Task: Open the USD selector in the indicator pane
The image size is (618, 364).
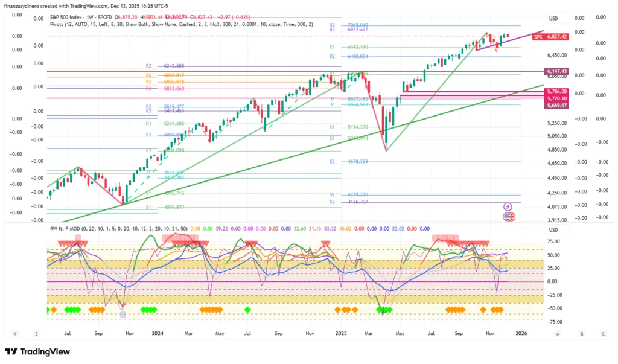Action: pos(554,230)
